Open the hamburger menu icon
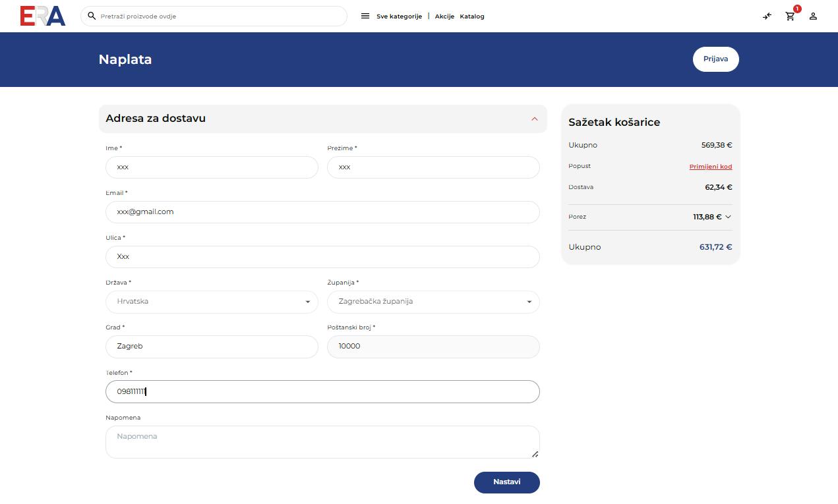Image resolution: width=838 pixels, height=504 pixels. (x=365, y=16)
